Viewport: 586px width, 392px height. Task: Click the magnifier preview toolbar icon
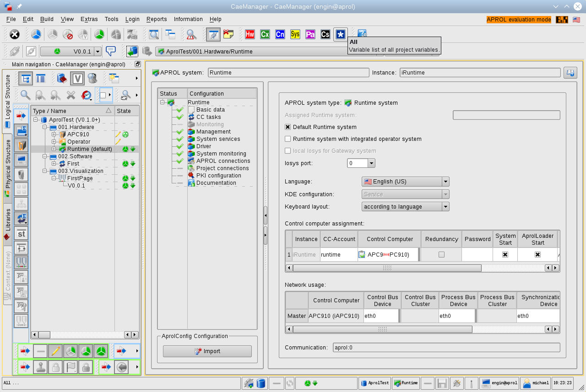[x=154, y=34]
